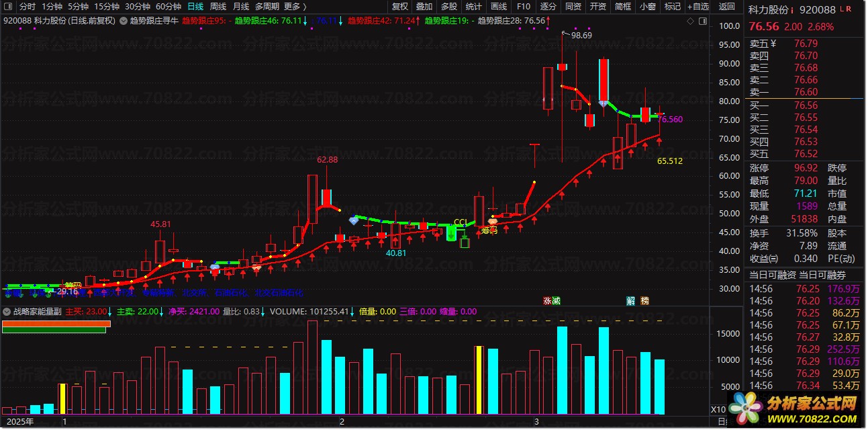Click the 榜 event marker on chart
Viewport: 868px width, 430px height.
[x=645, y=301]
